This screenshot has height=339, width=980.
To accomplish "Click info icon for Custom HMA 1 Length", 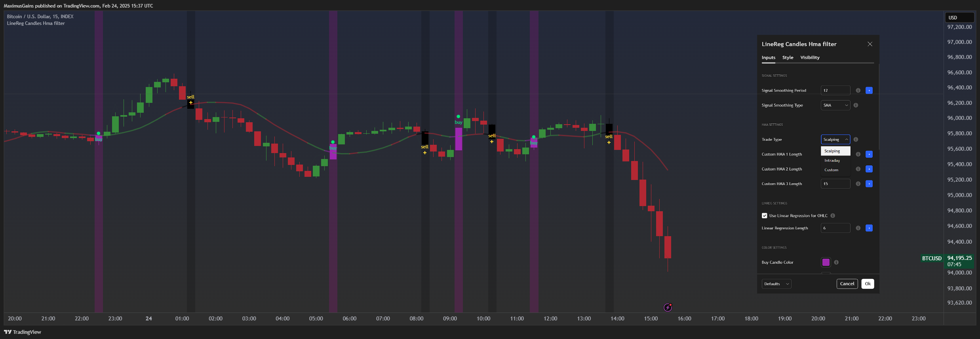I will (858, 154).
